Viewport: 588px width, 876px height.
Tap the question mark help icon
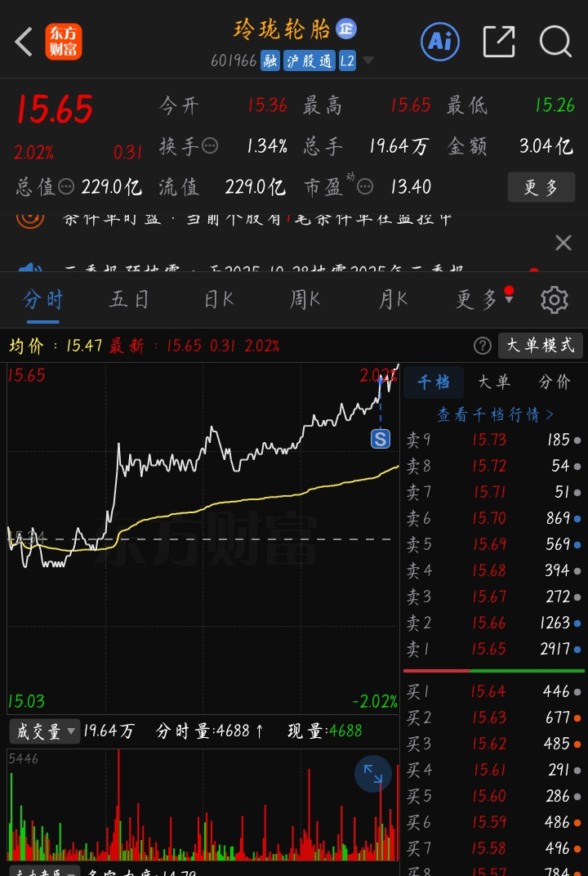pyautogui.click(x=483, y=346)
